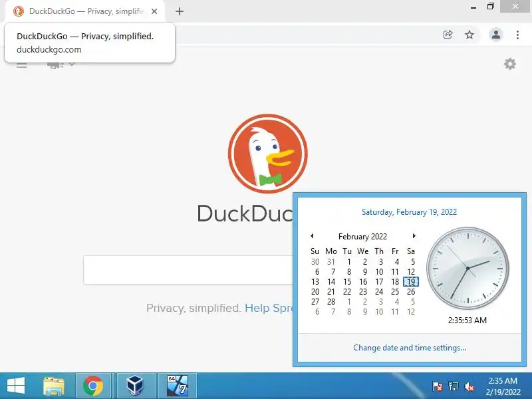This screenshot has height=399, width=532.
Task: Click the taskbar clock showing 2:35 AM
Action: click(503, 386)
